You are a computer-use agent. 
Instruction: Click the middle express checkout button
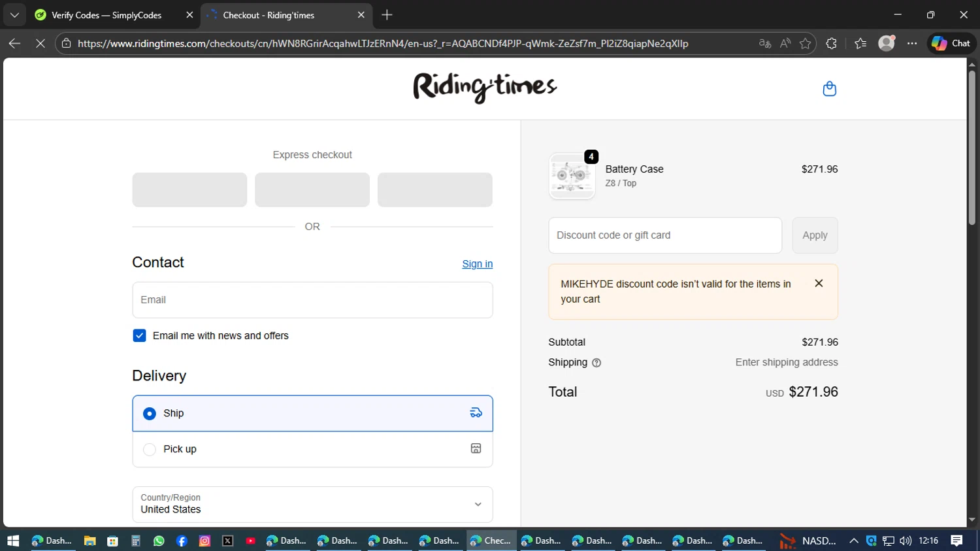(312, 190)
